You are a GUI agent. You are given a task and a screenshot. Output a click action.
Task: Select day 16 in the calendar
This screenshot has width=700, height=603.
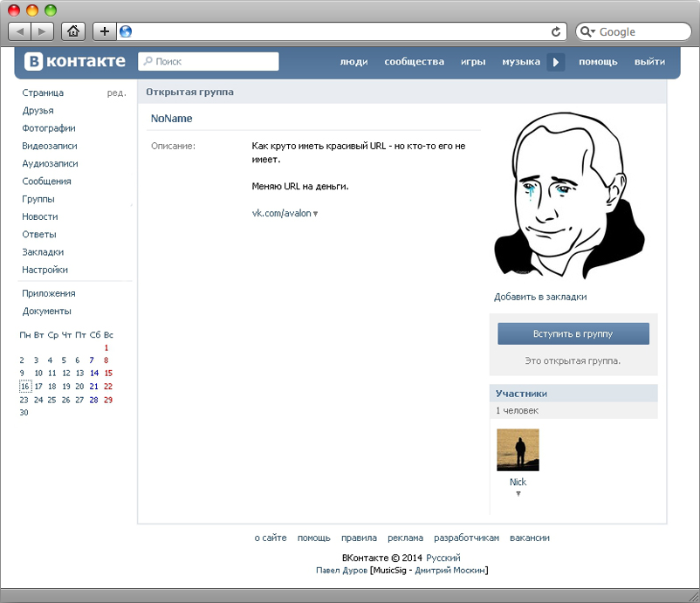24,387
